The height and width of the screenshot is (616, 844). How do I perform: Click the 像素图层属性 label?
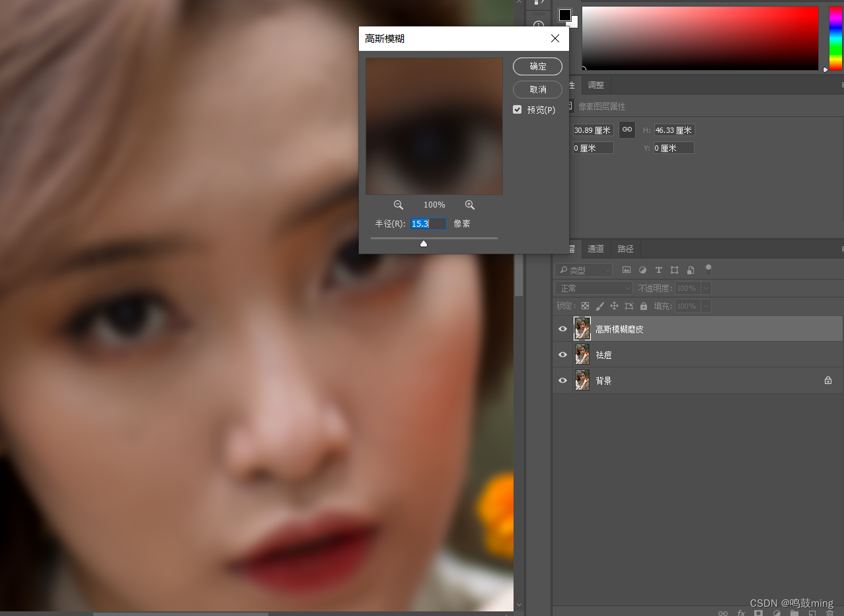[602, 106]
